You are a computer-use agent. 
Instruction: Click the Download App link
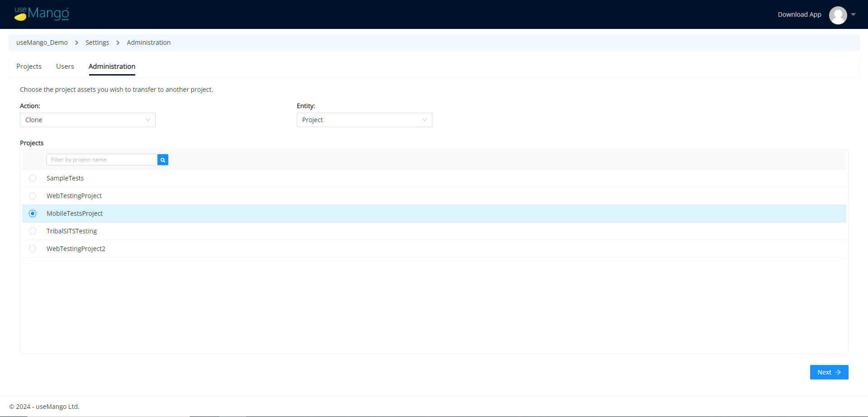click(799, 14)
